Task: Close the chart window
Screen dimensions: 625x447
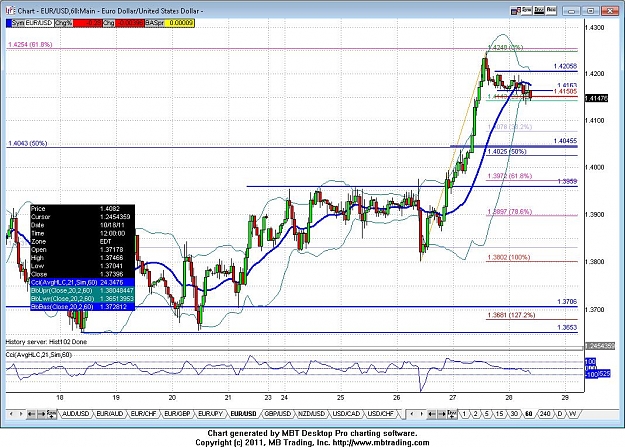Action: pos(610,11)
